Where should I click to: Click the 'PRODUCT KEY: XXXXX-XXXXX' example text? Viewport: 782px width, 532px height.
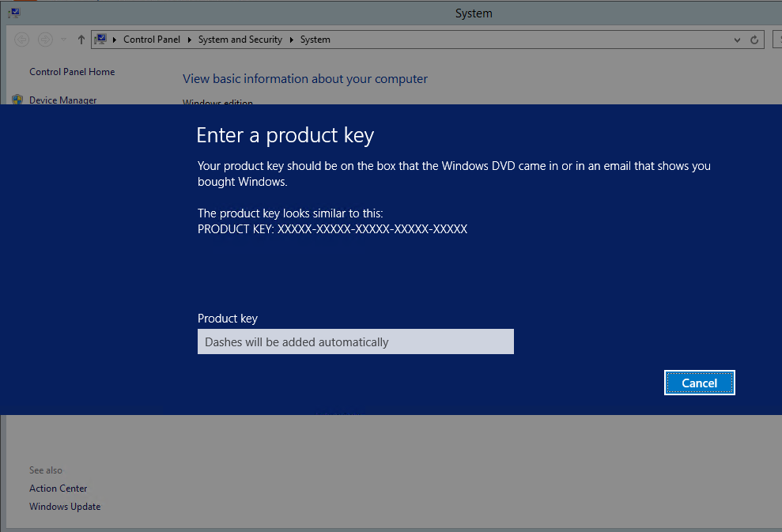(332, 229)
